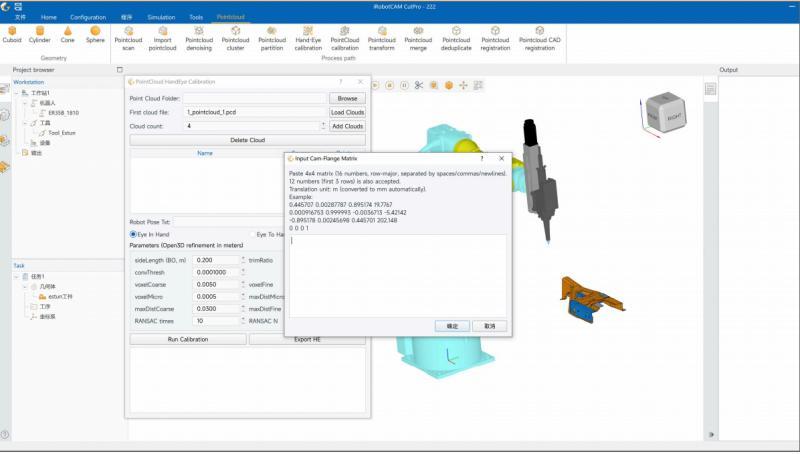Insert a Cone geometry
Viewport: 800px width, 454px height.
point(67,35)
